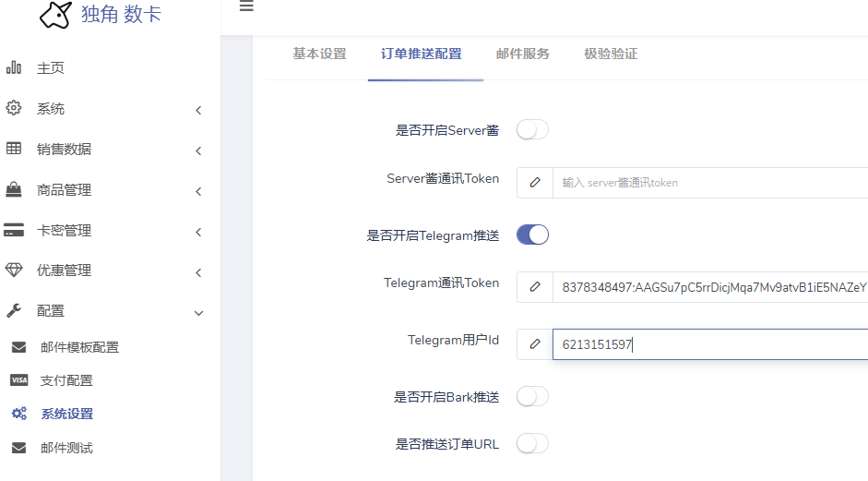This screenshot has height=481, width=868.
Task: Turn on the Bark推送 switch
Action: click(532, 397)
